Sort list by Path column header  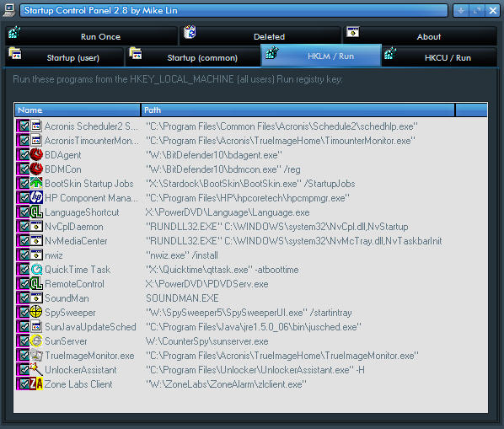coord(298,110)
